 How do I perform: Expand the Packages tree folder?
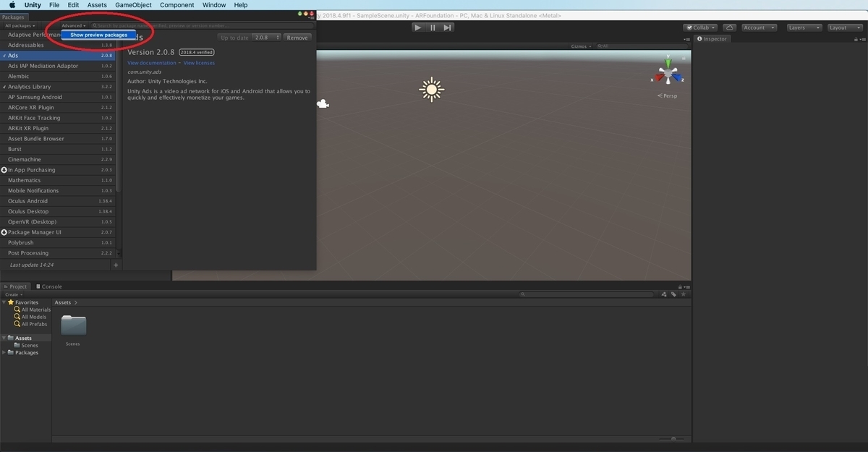pos(4,352)
